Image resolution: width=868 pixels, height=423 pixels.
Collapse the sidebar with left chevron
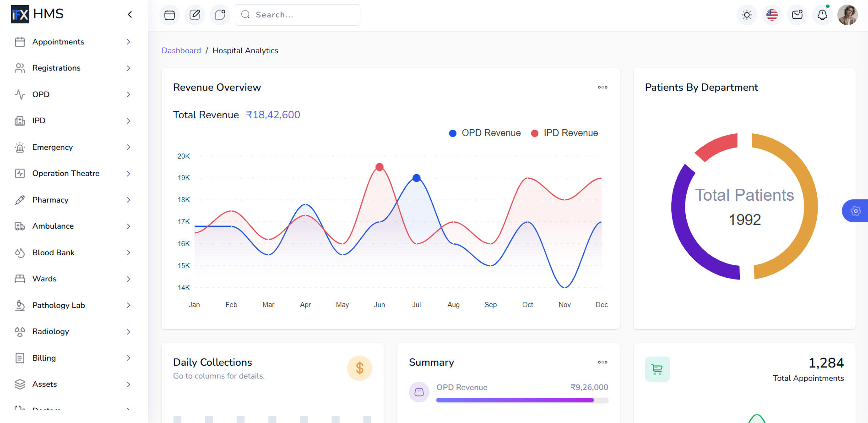[130, 15]
